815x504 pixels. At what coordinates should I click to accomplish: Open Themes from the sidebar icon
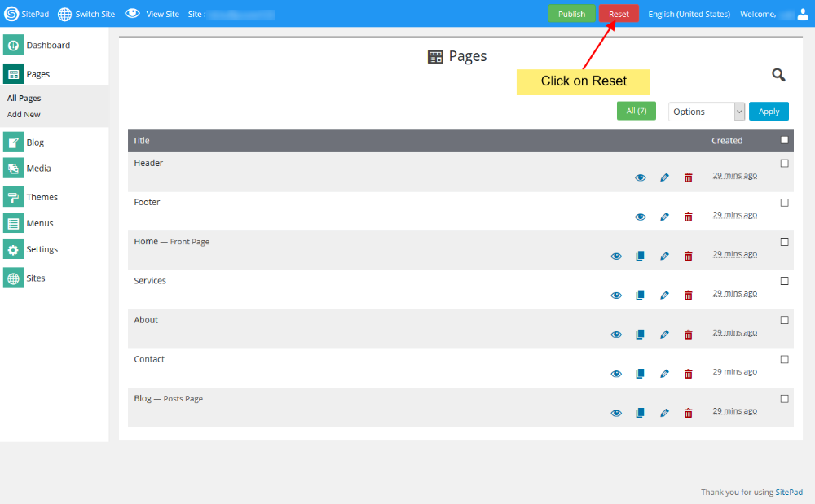13,197
